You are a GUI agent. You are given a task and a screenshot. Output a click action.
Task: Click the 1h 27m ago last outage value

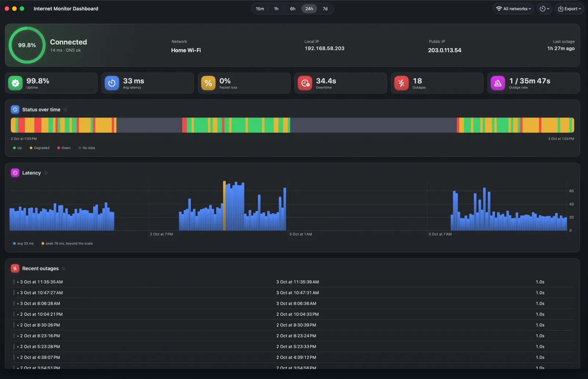(561, 48)
